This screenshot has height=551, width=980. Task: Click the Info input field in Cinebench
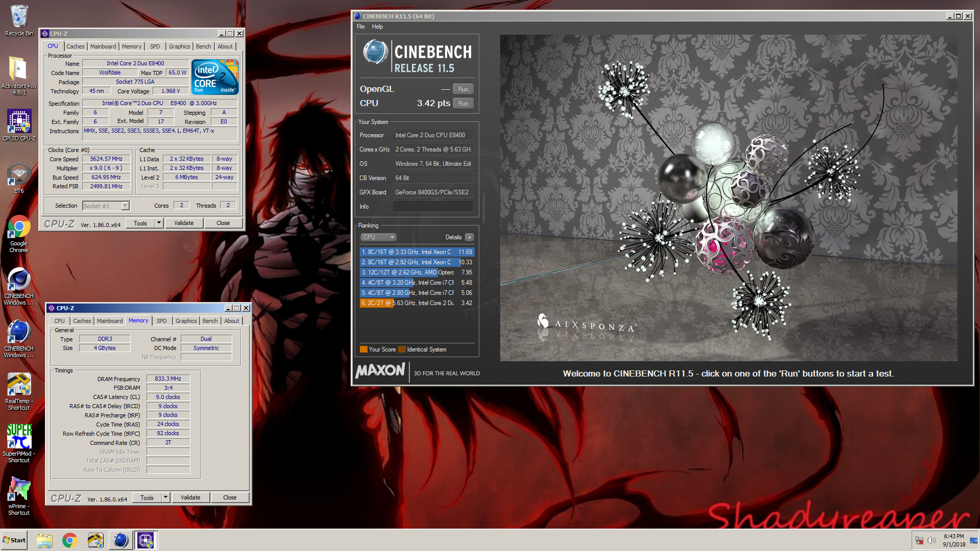(x=433, y=207)
